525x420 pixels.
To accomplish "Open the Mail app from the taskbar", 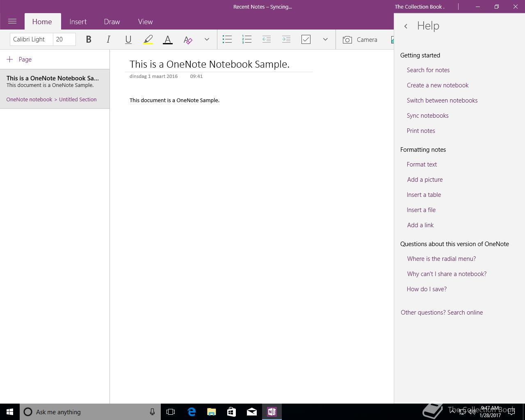I will point(251,412).
